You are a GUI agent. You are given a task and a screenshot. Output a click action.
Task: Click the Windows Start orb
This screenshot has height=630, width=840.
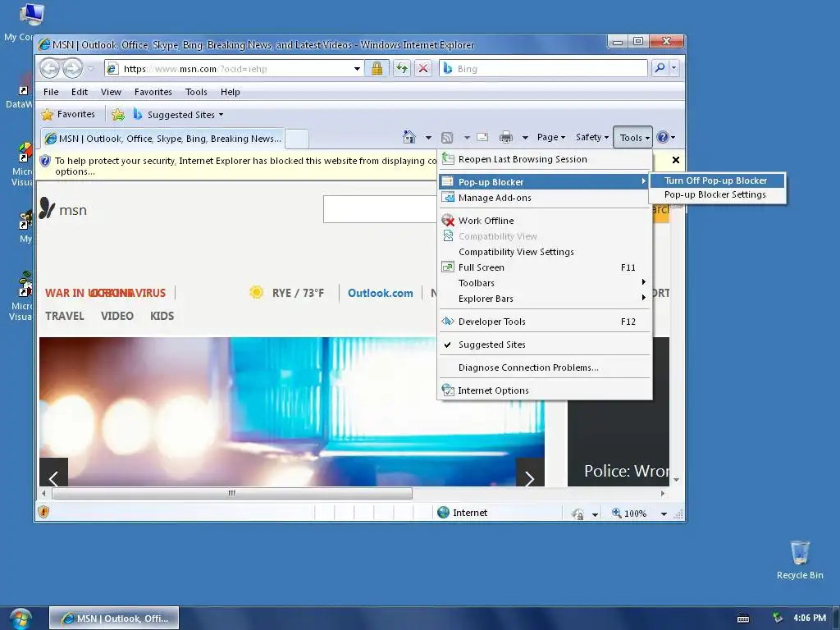21,619
